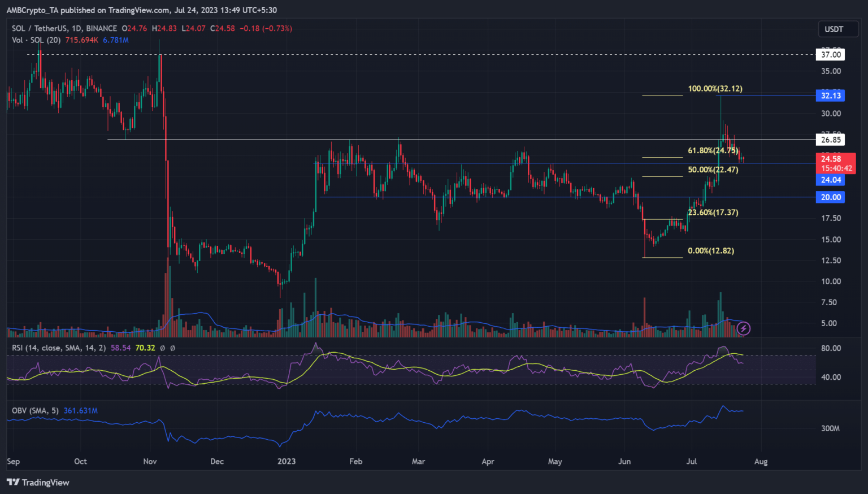Click the blue 32.13 price label
The height and width of the screenshot is (494, 868).
831,96
